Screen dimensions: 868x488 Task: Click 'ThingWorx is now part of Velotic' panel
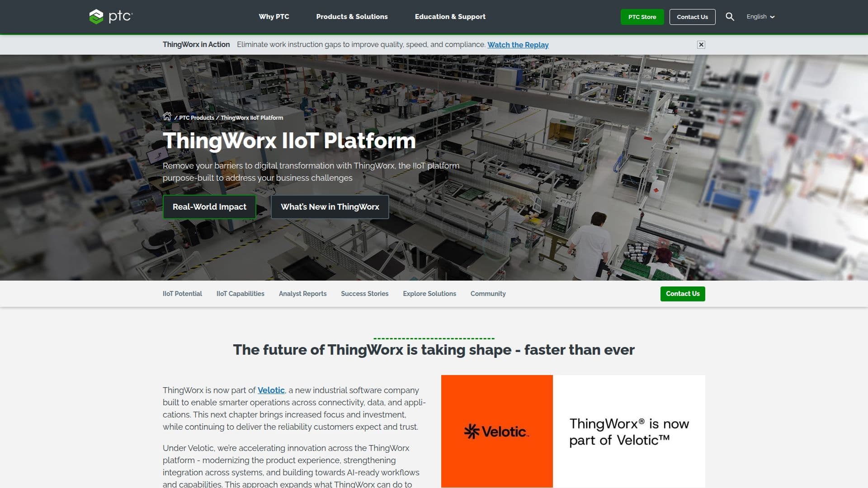[629, 431]
